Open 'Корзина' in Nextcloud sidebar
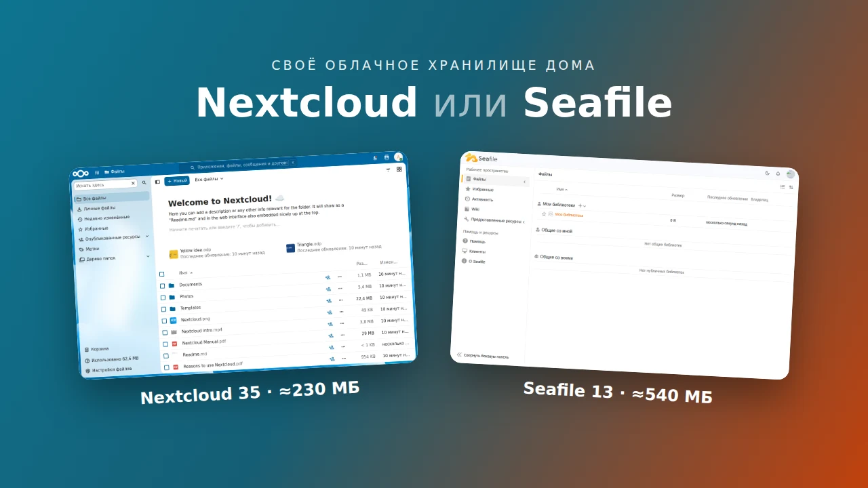 pyautogui.click(x=96, y=349)
